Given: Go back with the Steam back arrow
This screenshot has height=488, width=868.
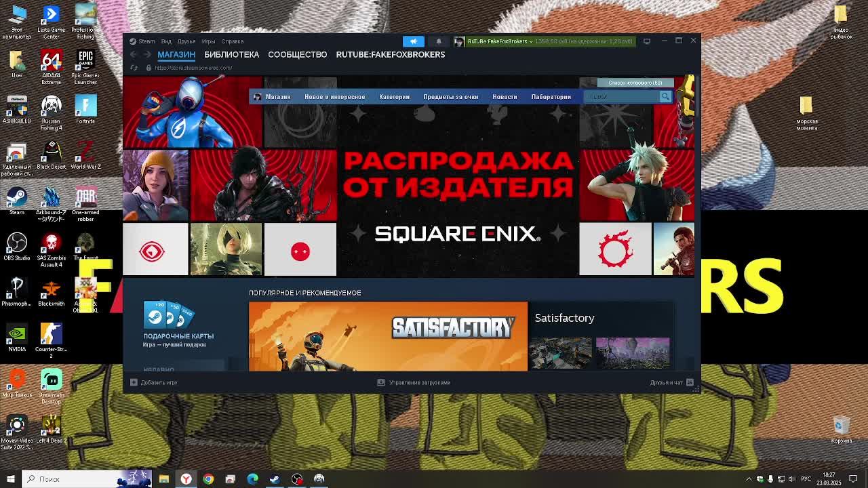Looking at the screenshot, I should tap(134, 54).
